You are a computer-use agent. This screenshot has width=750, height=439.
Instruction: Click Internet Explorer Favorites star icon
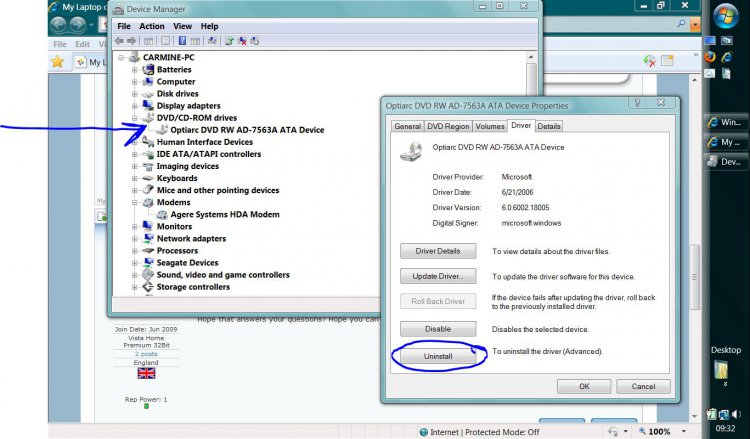click(57, 62)
